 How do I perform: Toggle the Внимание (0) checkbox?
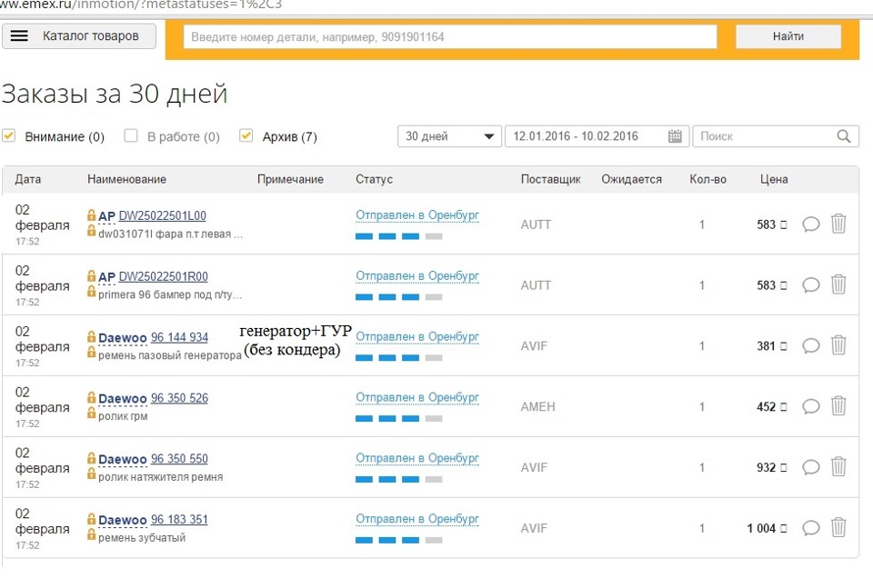[x=9, y=136]
